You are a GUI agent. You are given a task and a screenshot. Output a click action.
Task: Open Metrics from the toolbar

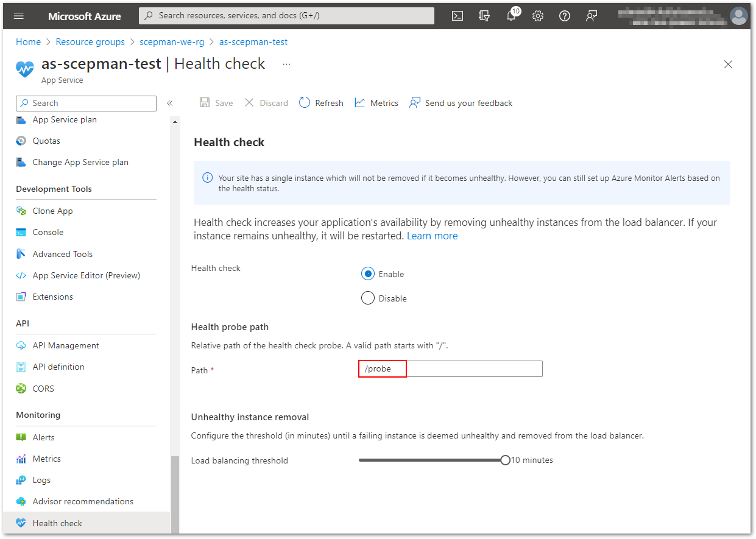tap(376, 103)
